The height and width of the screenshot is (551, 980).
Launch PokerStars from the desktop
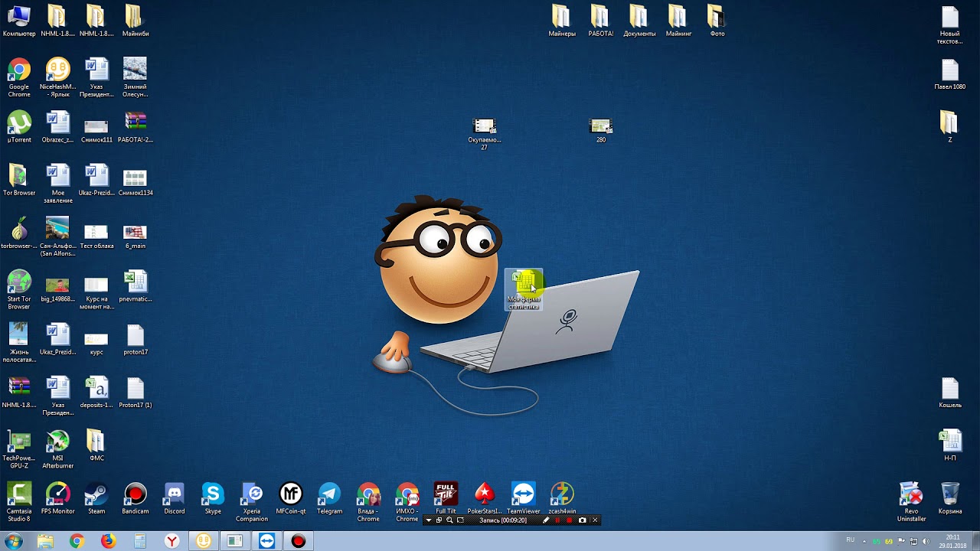[484, 495]
